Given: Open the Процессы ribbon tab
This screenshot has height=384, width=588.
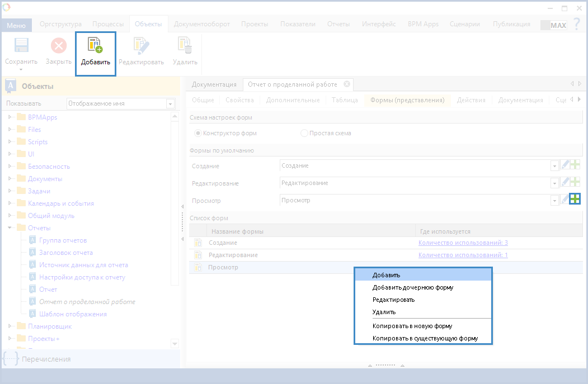Looking at the screenshot, I should point(108,24).
